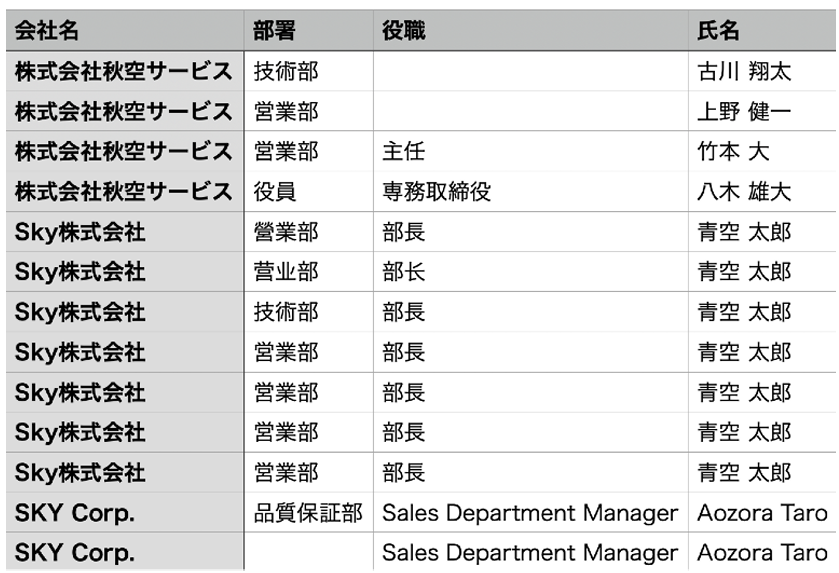
Task: Select the cell with 古川 翔太
Action: click(762, 71)
